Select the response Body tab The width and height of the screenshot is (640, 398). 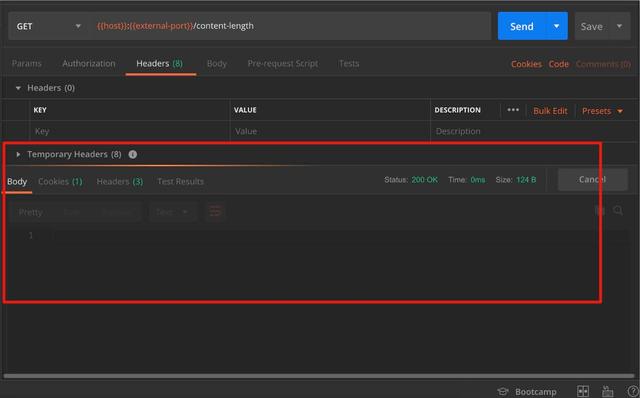17,182
